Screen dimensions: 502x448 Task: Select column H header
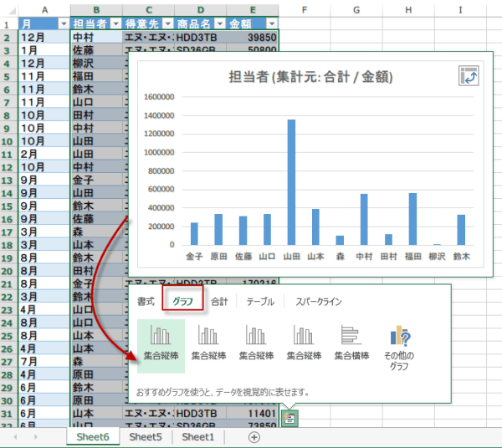[408, 10]
